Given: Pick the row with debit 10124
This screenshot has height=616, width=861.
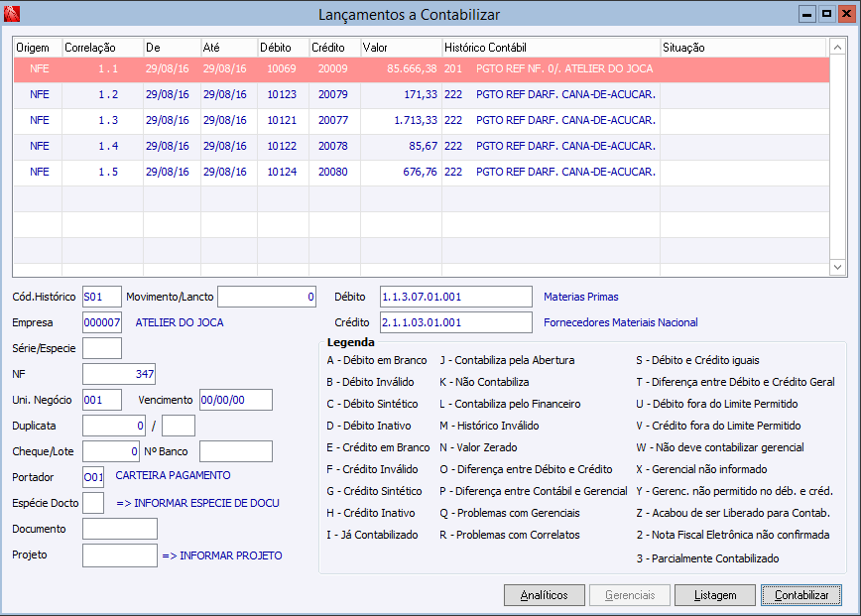Looking at the screenshot, I should 281,173.
